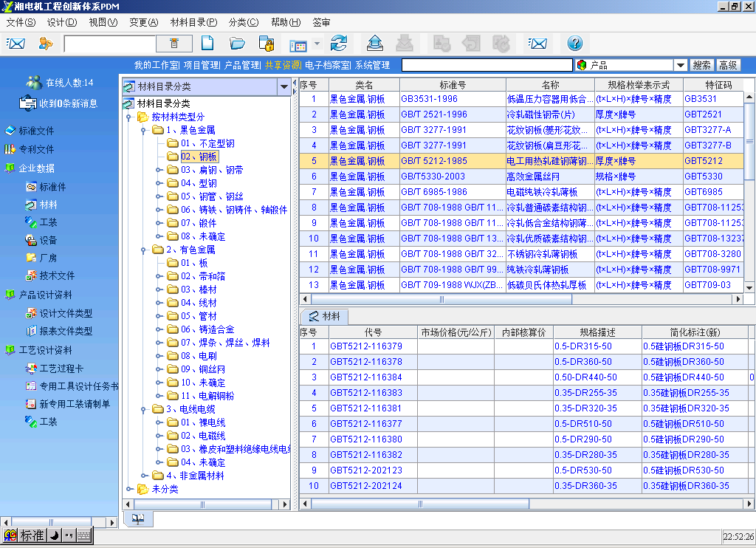The image size is (756, 548).
Task: Click the upload tray arrow icon
Action: point(375,44)
